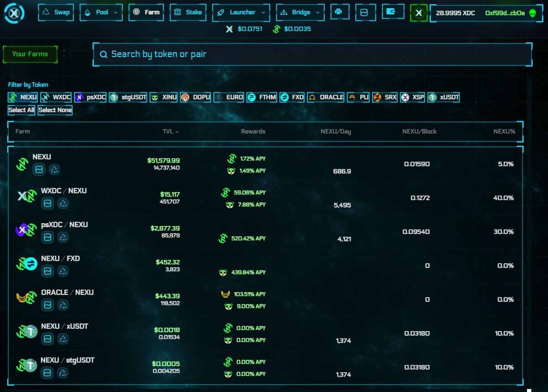Open the chart icon for NEXU / FXD
Screen dimensions: 548x392
(47, 271)
